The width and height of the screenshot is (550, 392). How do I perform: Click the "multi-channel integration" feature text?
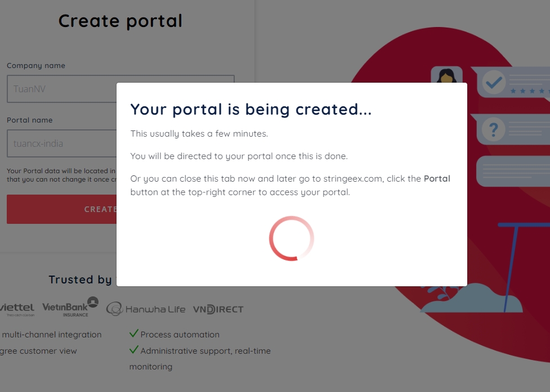point(52,335)
